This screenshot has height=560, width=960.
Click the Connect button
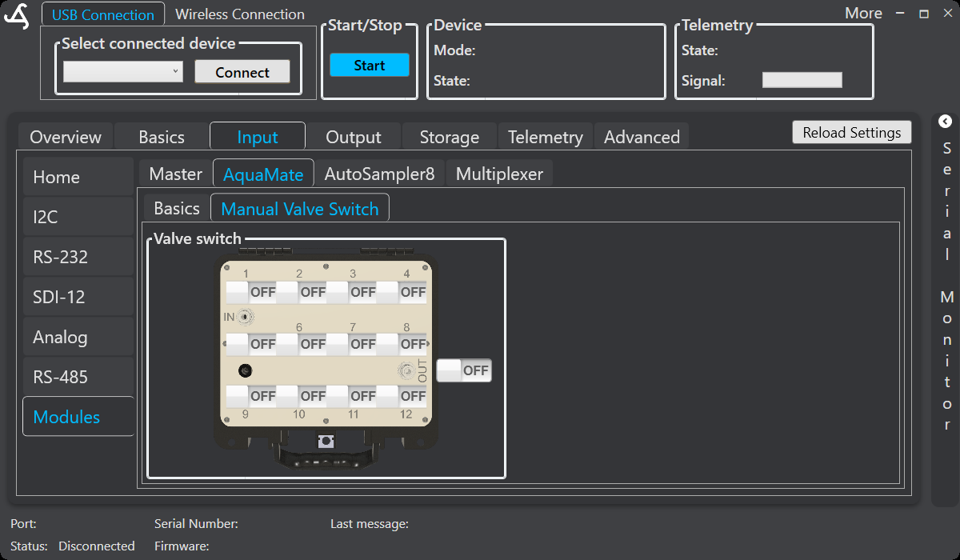tap(242, 72)
